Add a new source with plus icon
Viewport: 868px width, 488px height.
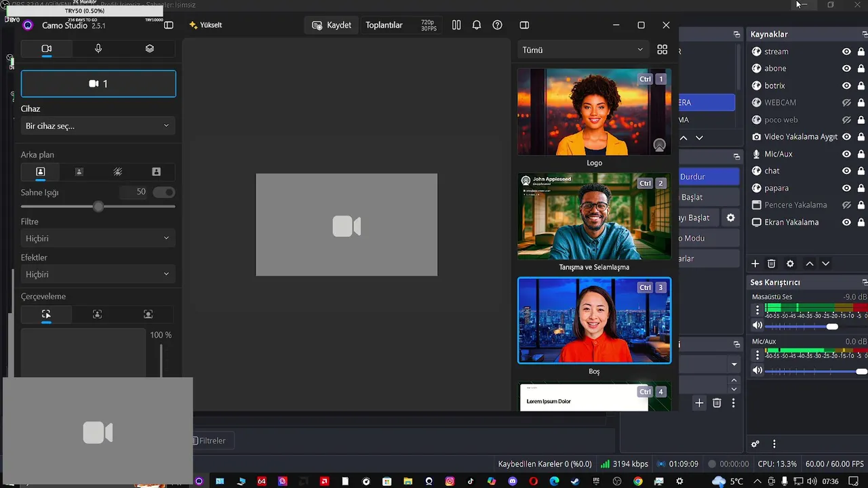coord(755,264)
